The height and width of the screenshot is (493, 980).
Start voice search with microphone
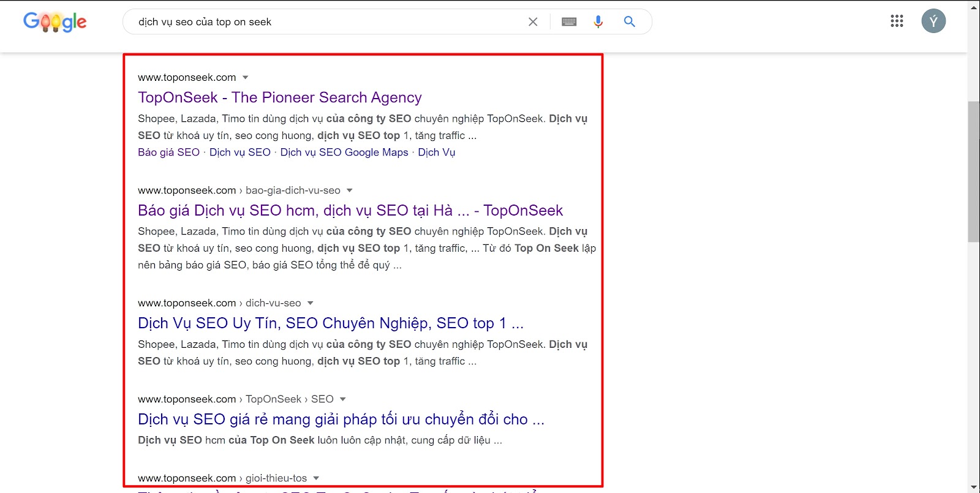click(x=598, y=22)
